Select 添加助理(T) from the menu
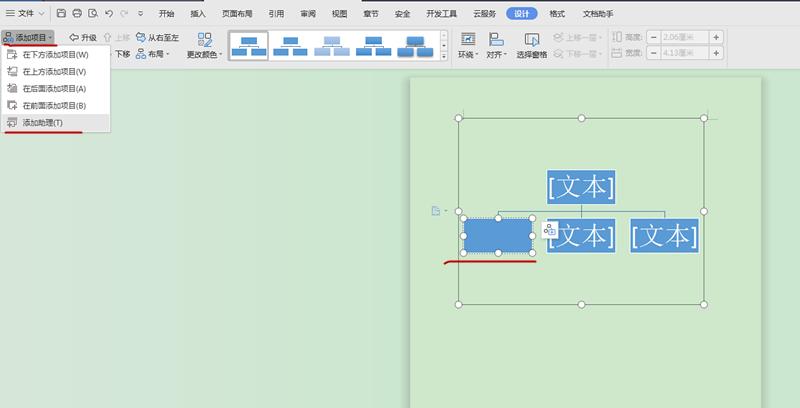800x408 pixels. [42, 122]
